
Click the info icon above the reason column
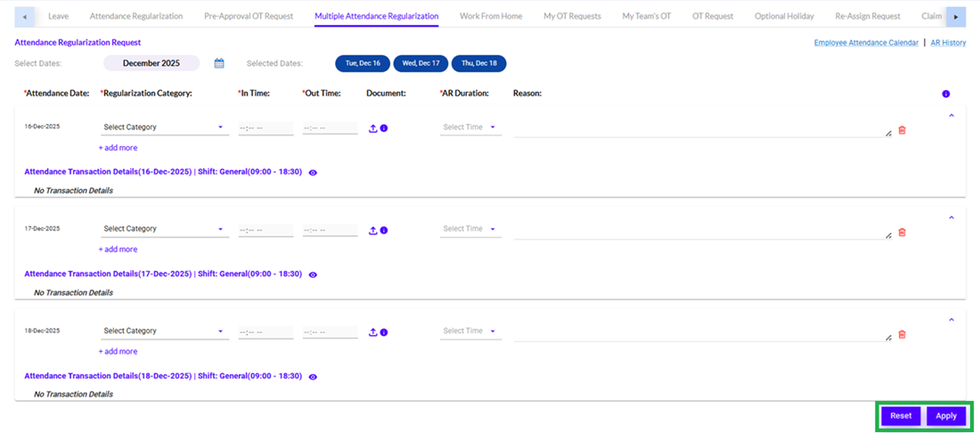[945, 94]
